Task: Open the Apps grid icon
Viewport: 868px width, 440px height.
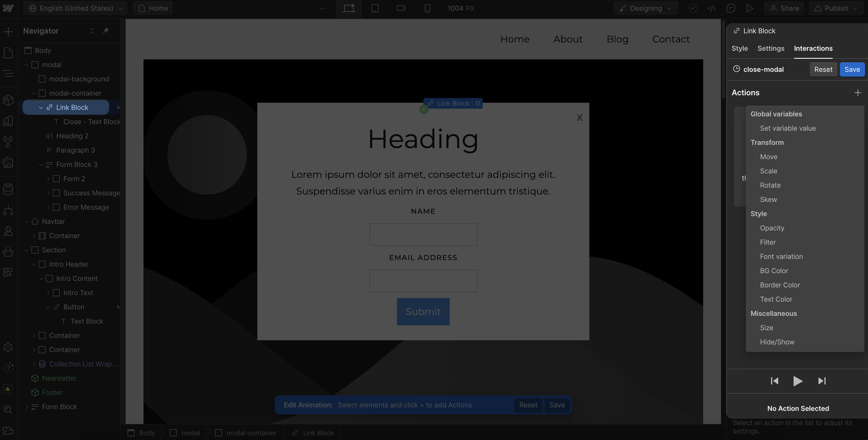Action: coord(8,272)
